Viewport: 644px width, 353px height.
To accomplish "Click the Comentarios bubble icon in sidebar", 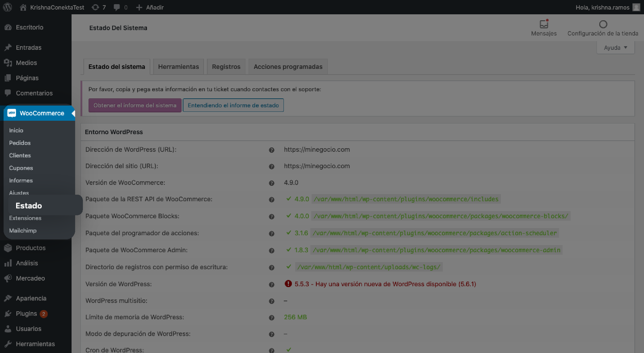I will 8,93.
